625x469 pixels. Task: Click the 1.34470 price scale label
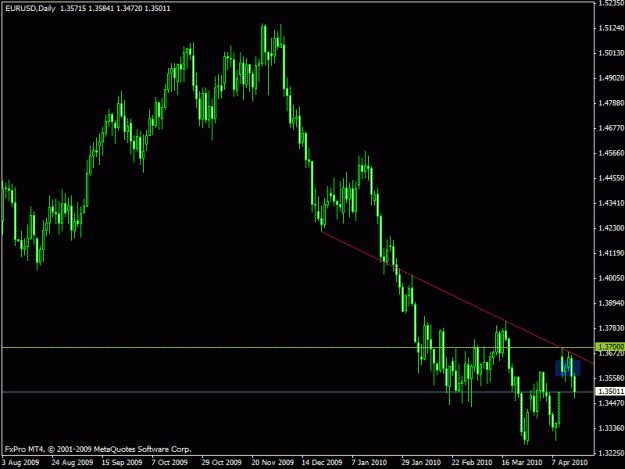pyautogui.click(x=611, y=403)
